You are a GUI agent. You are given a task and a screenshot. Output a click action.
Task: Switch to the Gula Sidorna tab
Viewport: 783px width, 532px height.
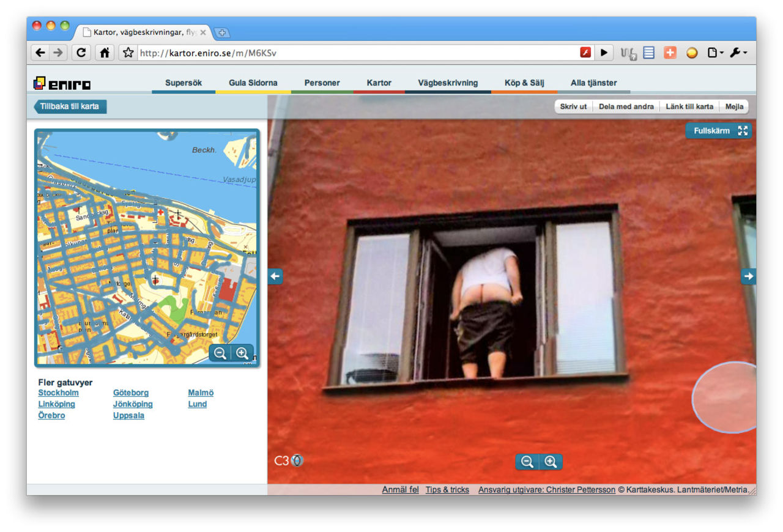coord(253,83)
